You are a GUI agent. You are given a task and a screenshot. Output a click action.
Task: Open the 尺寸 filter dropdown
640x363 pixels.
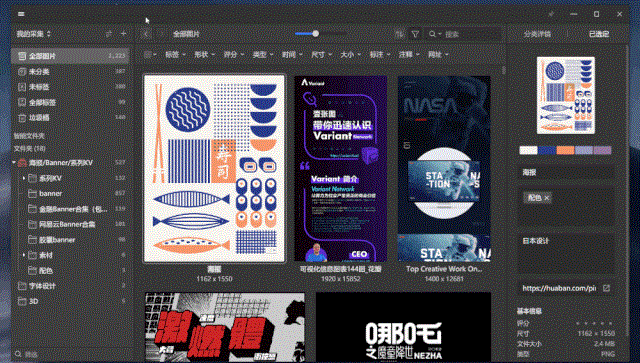(x=321, y=54)
